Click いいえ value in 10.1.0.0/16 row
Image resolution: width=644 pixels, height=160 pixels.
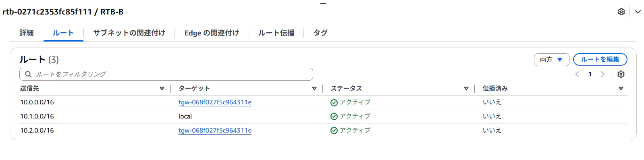tap(492, 116)
